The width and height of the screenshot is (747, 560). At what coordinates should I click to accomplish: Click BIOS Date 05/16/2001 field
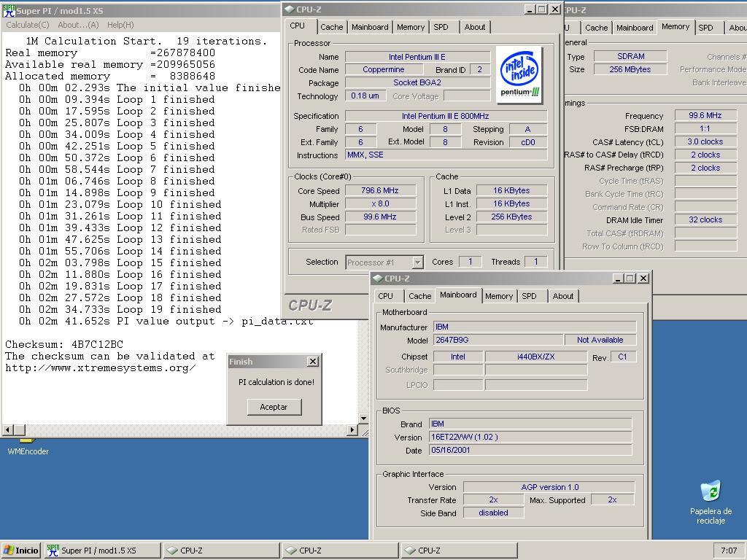coord(530,450)
